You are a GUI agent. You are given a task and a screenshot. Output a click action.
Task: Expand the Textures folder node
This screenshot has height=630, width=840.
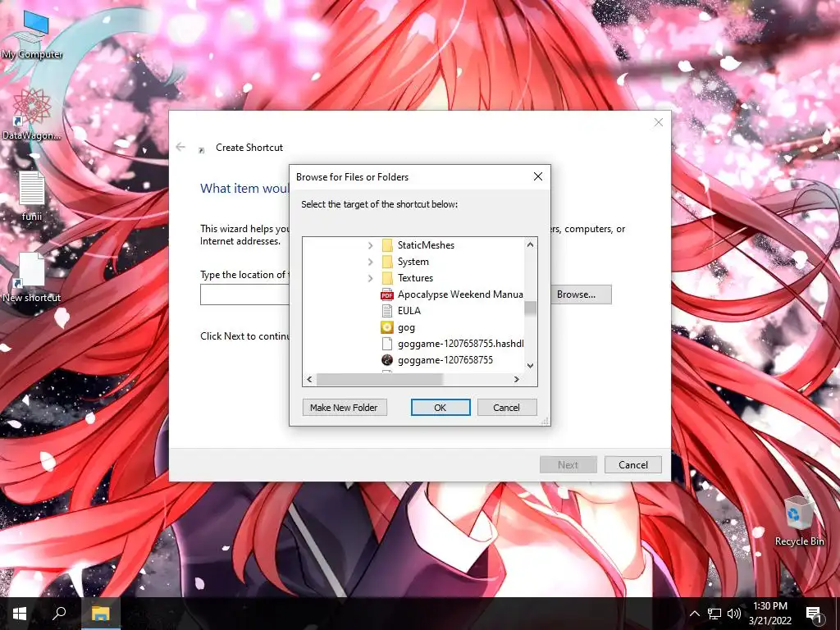tap(370, 278)
